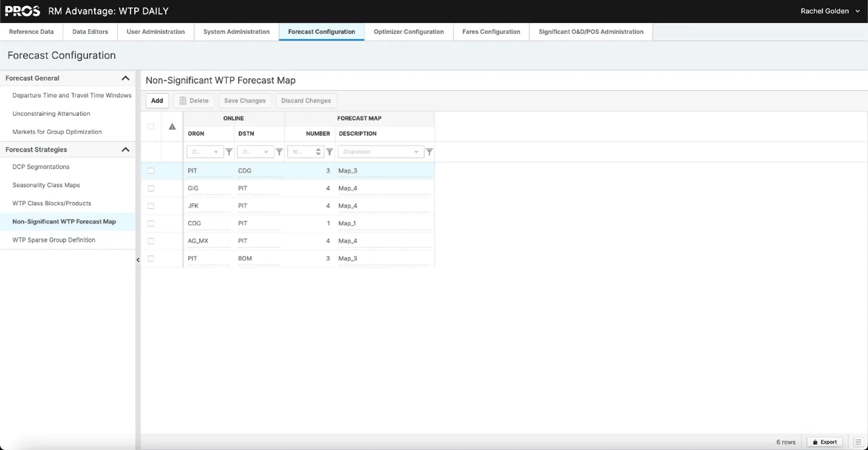Open the Fares Configuration tab
The width and height of the screenshot is (868, 450).
tap(491, 32)
